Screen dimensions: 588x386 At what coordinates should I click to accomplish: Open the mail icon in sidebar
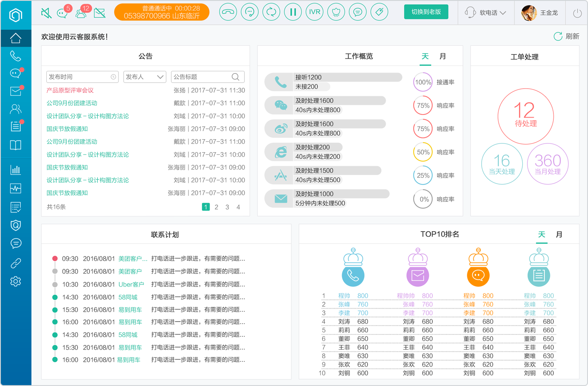pos(16,91)
